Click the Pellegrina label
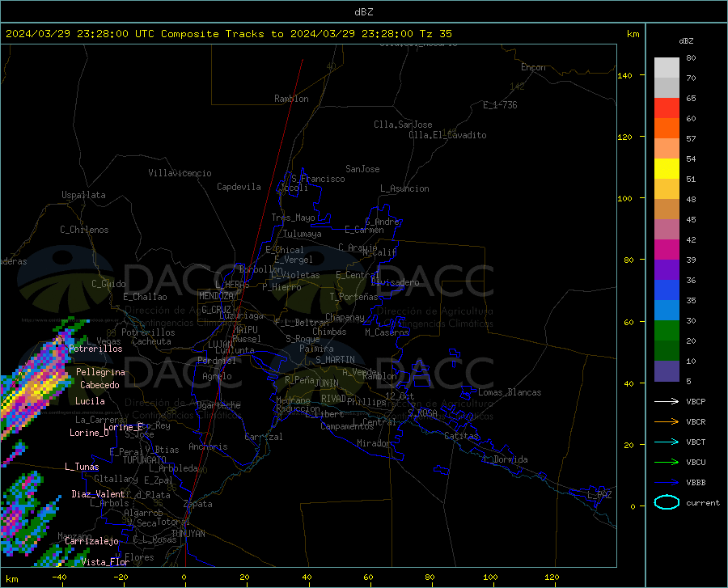 coord(101,372)
